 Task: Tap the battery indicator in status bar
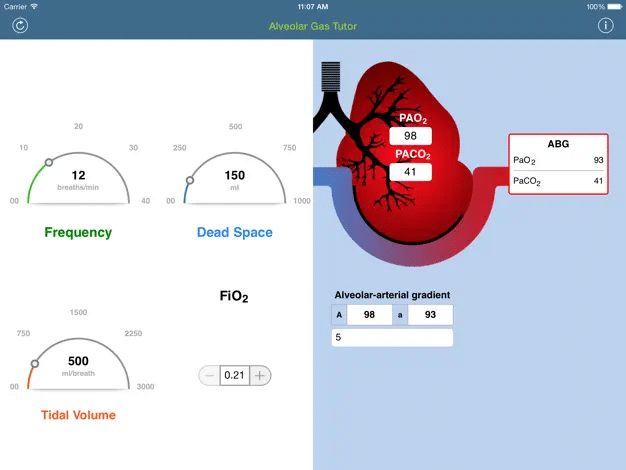[x=615, y=7]
